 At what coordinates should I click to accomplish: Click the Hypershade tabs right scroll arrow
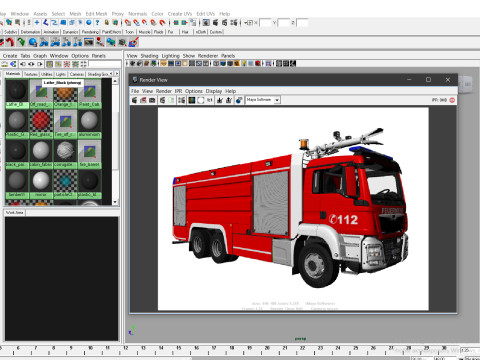[x=117, y=73]
